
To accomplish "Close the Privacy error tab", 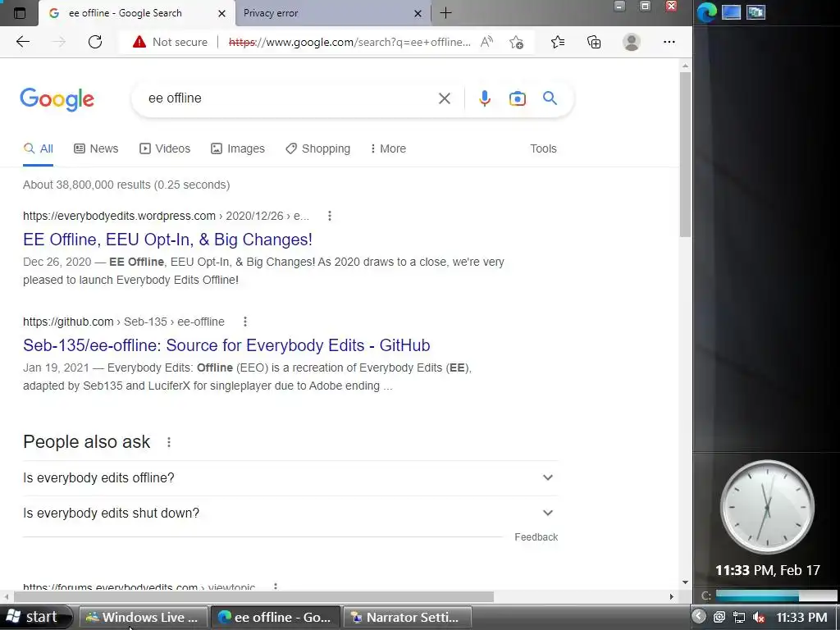I will coord(418,13).
